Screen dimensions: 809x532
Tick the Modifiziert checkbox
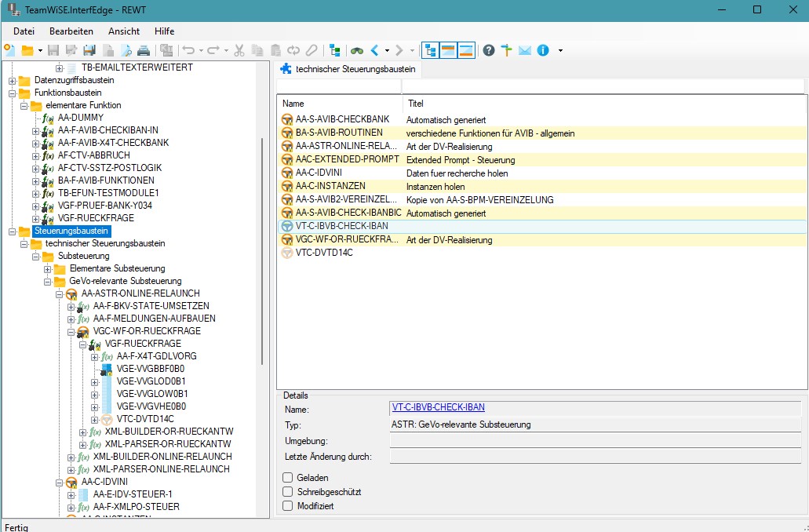pos(288,506)
